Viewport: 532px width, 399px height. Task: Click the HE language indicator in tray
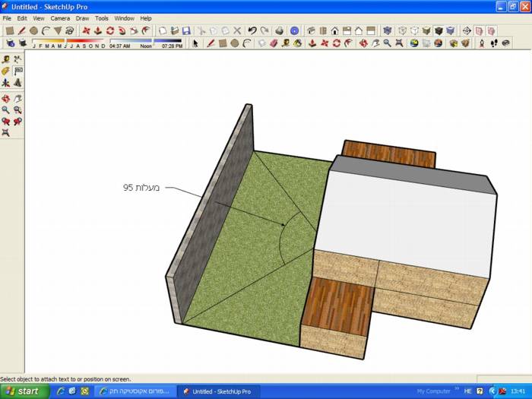467,391
